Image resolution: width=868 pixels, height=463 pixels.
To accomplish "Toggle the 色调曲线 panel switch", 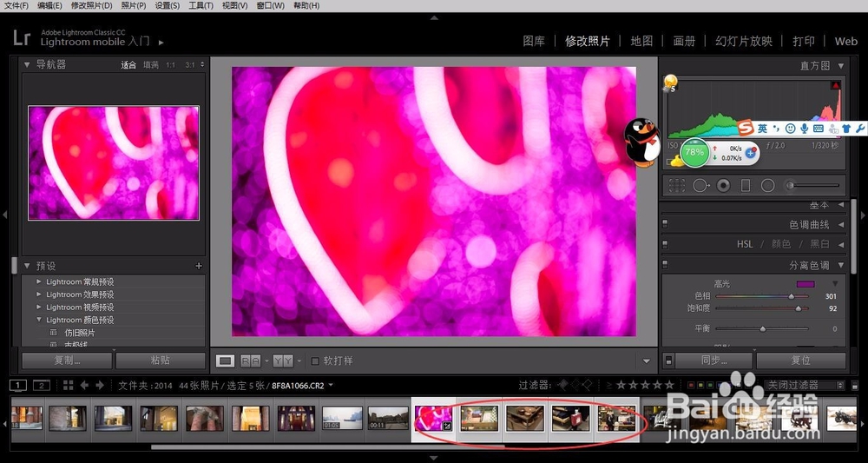I will coord(665,225).
